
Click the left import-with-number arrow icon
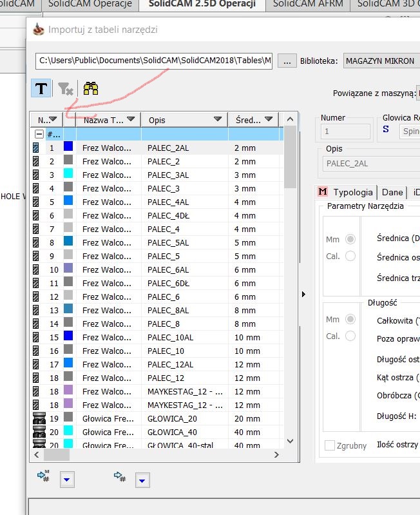pos(44,476)
